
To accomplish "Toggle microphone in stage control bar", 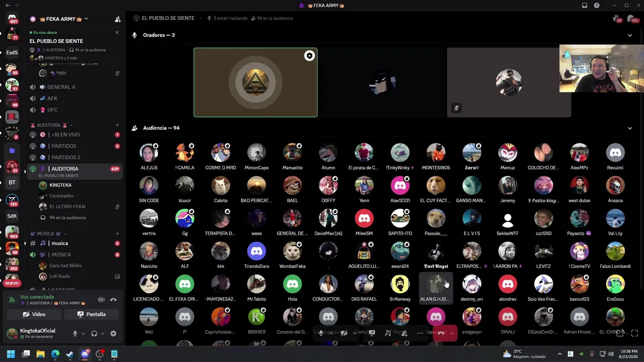I will pos(320,332).
